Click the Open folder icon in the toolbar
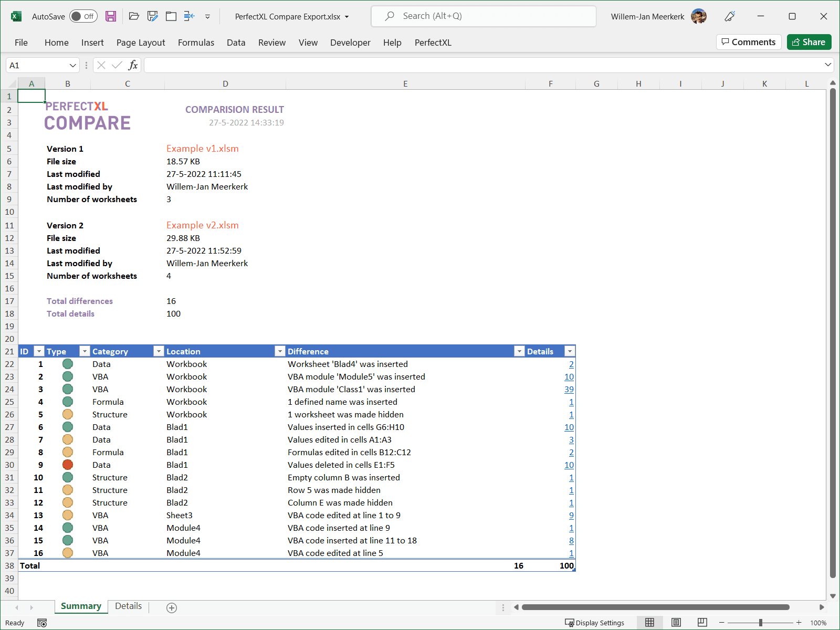 [134, 16]
